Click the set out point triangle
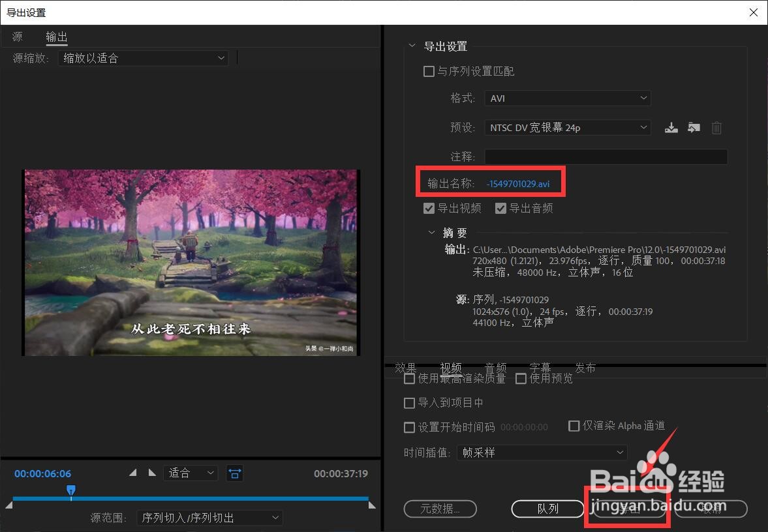Viewport: 768px width, 532px height. click(152, 473)
